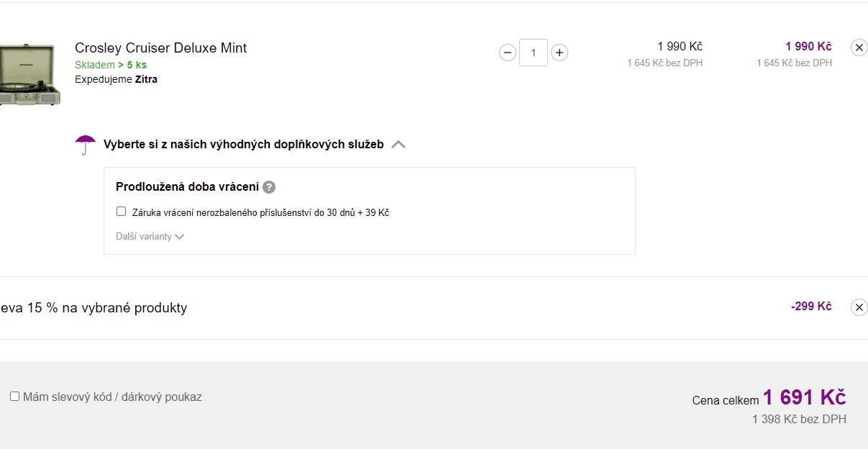Click the bold purple item total 1 990 Kč
Viewport: 868px width, 470px height.
click(808, 47)
